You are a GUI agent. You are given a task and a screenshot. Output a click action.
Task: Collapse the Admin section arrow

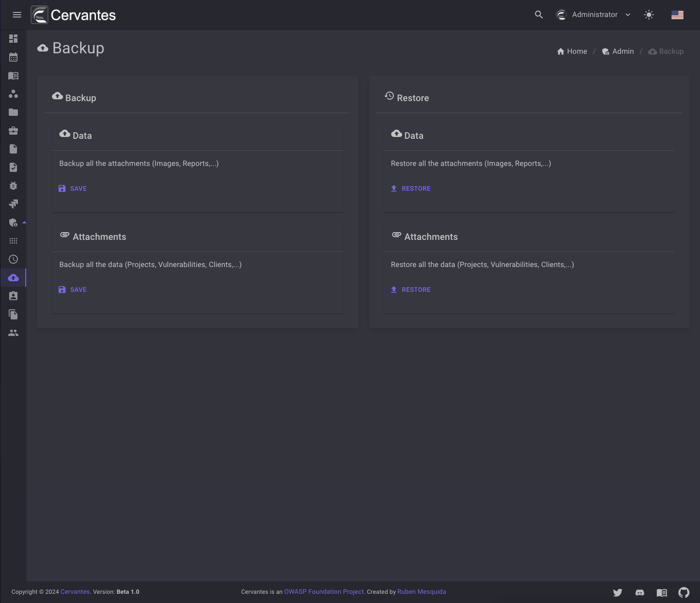(x=24, y=222)
